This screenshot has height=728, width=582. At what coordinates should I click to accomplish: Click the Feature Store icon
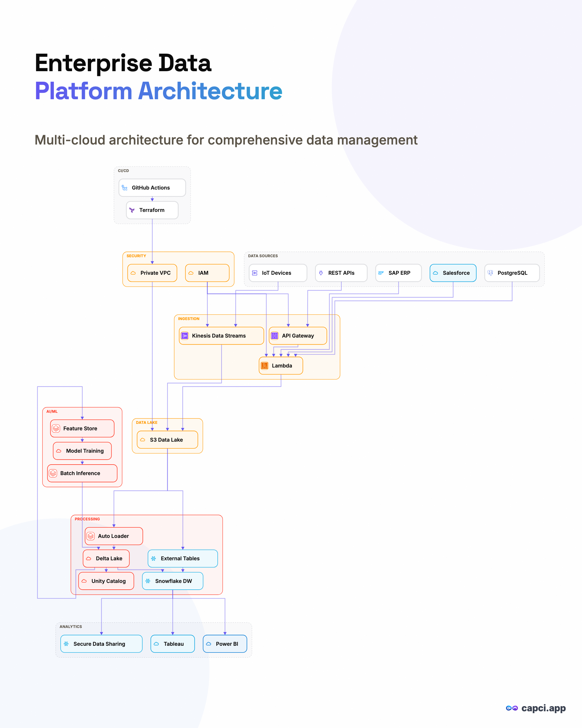coord(56,428)
